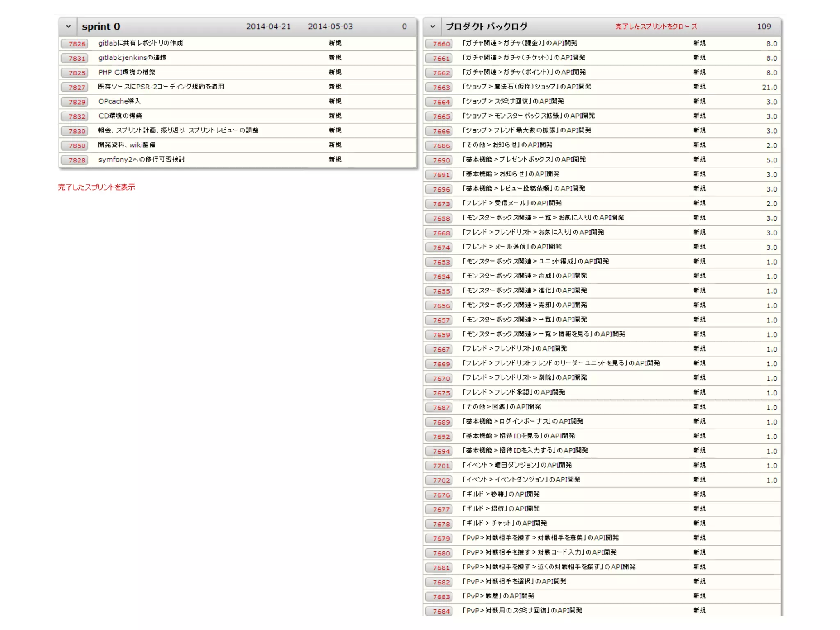Click the sprint end date 2014-05-03

[x=330, y=27]
